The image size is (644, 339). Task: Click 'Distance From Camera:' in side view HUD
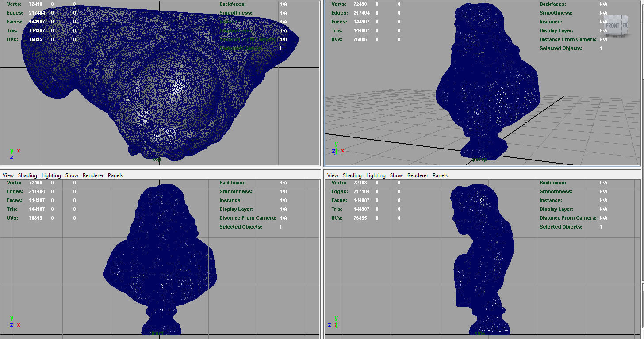click(x=568, y=218)
